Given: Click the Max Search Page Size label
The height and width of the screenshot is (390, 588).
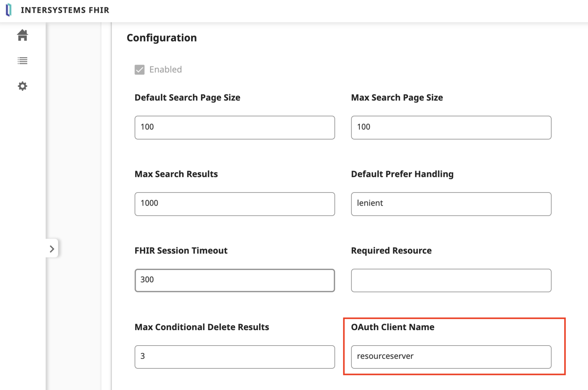Looking at the screenshot, I should [397, 98].
